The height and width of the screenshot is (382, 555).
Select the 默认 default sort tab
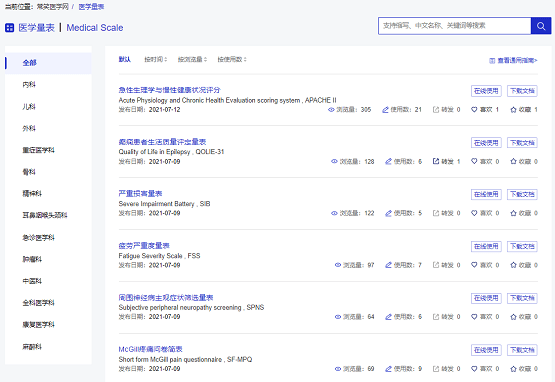[125, 59]
